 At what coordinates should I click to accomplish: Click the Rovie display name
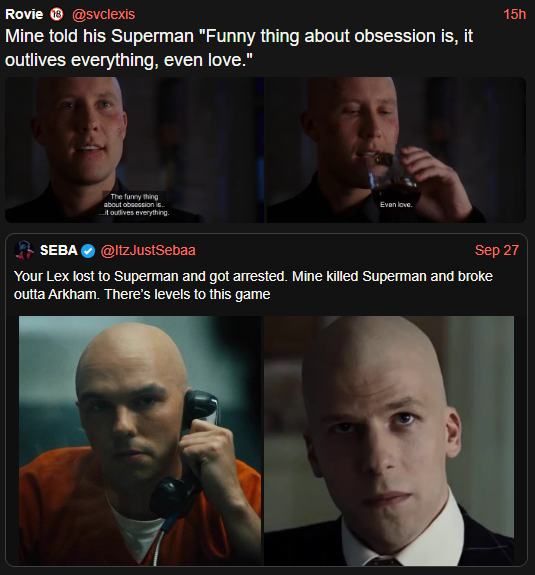point(24,14)
